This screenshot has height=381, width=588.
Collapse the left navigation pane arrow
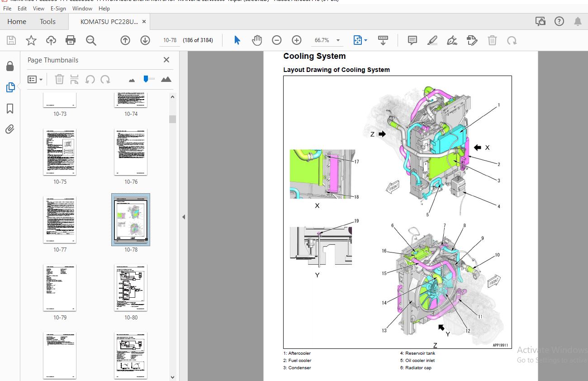click(184, 217)
